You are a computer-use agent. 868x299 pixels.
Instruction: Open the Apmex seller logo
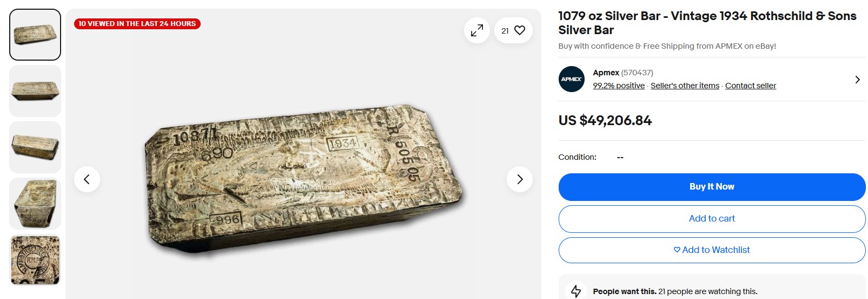[x=572, y=79]
